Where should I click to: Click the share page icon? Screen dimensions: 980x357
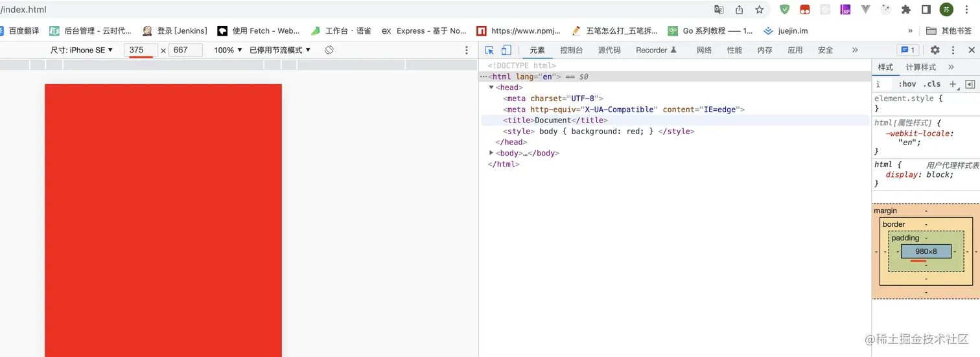coord(739,10)
